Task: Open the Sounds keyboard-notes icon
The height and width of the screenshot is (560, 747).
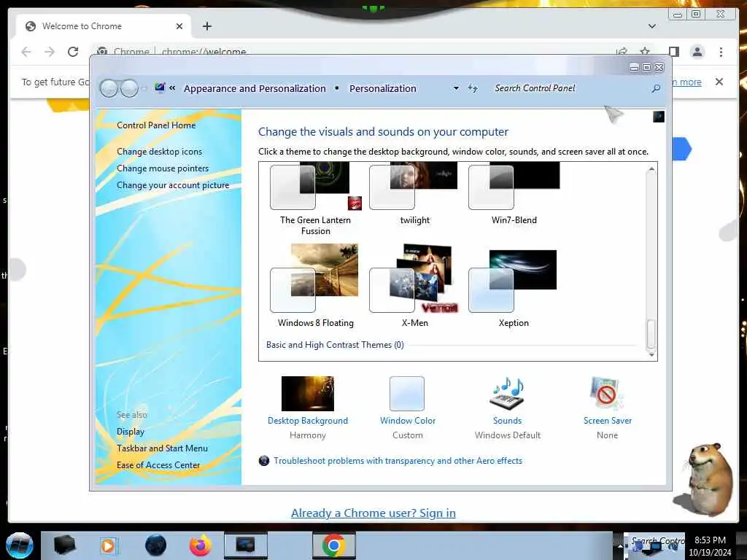Action: (507, 394)
